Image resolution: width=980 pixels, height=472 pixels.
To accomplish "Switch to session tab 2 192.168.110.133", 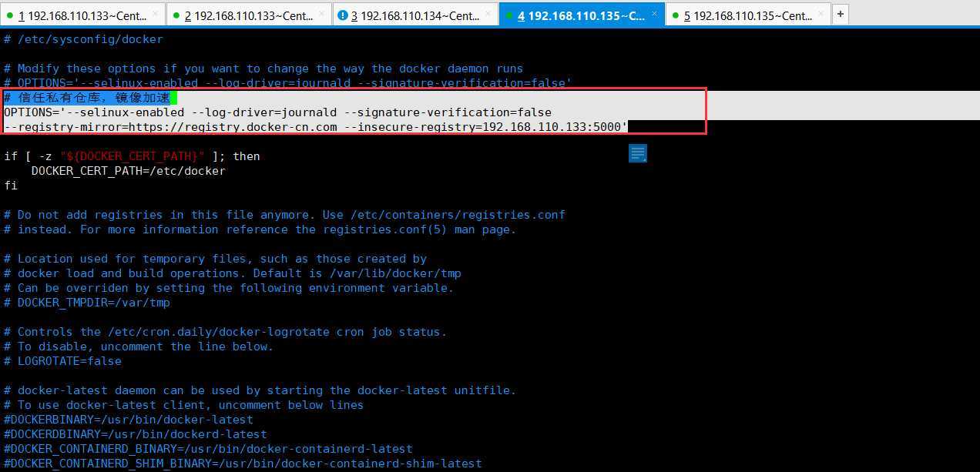I will [x=250, y=15].
